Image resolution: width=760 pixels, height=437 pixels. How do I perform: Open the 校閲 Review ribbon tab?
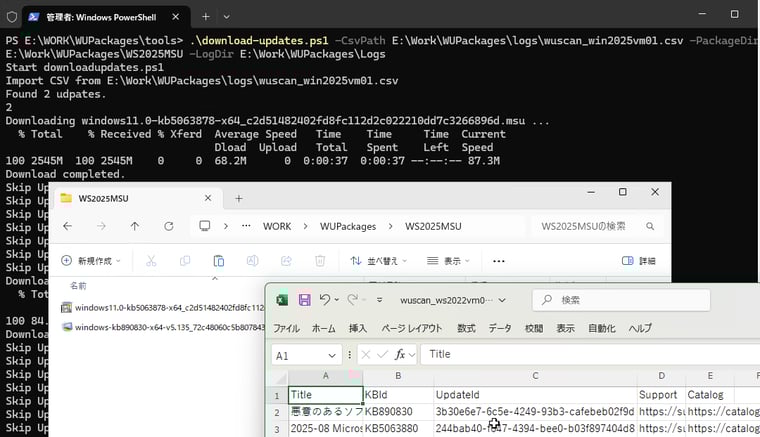tap(534, 328)
